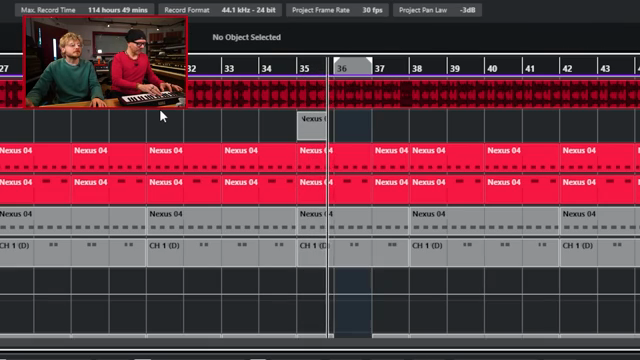Select lower red Nexus 04 part starting at bar 37
The image size is (640, 360).
click(391, 190)
